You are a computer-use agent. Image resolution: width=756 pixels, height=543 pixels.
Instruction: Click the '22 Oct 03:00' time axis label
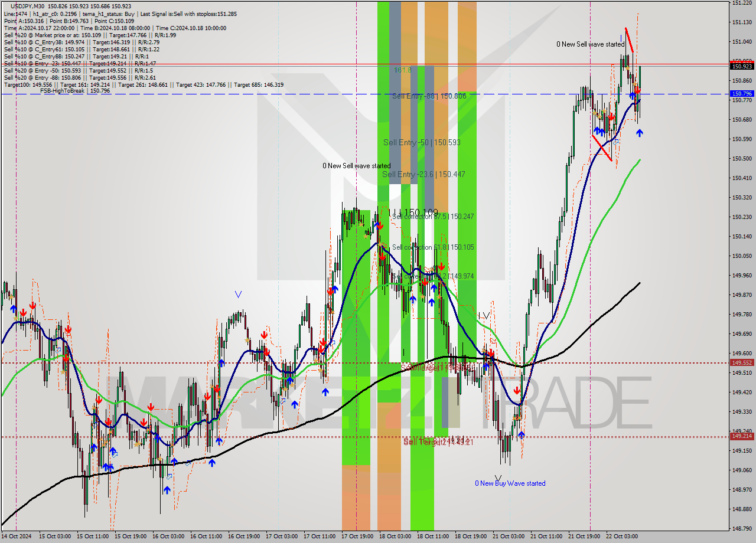pyautogui.click(x=621, y=537)
